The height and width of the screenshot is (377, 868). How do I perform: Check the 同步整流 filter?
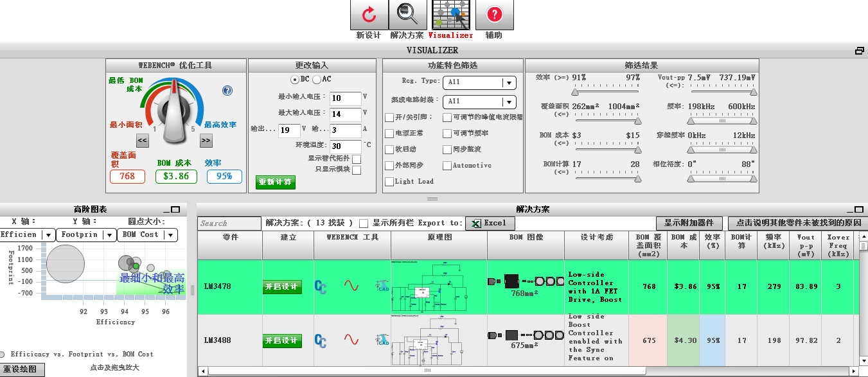tap(447, 150)
